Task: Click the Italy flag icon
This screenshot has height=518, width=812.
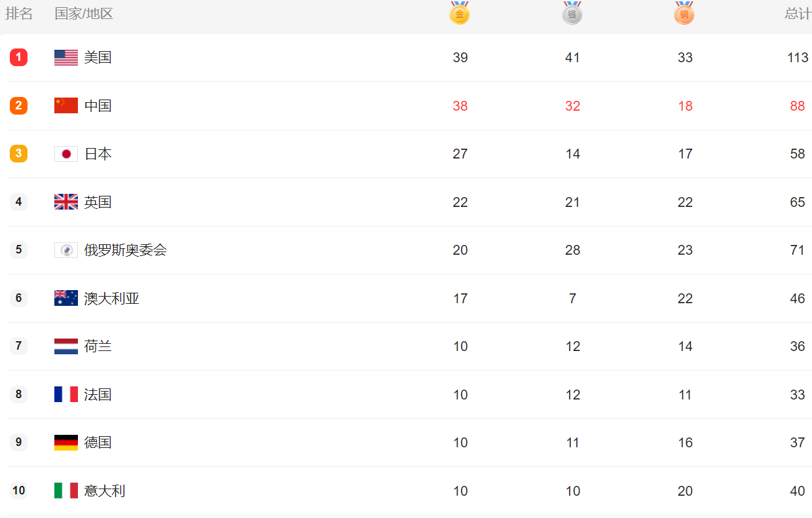Action: coord(66,490)
